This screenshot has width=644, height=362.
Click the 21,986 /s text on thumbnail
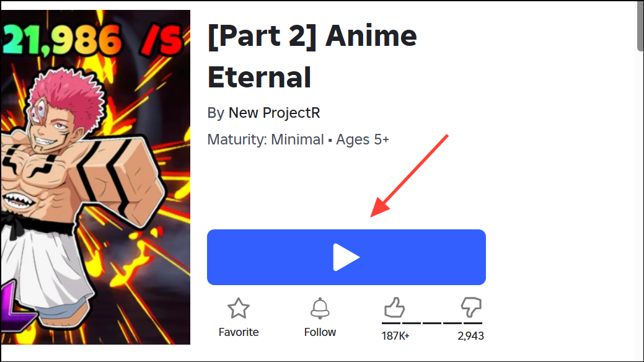tap(92, 40)
